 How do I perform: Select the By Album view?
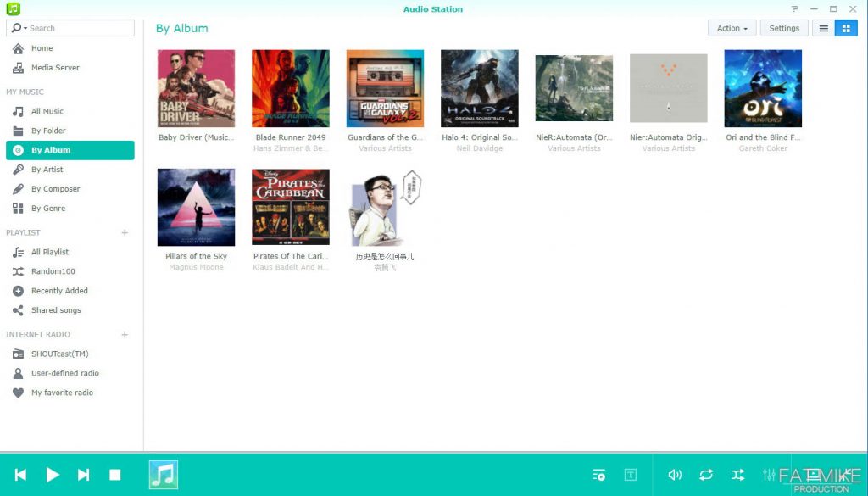pyautogui.click(x=70, y=150)
